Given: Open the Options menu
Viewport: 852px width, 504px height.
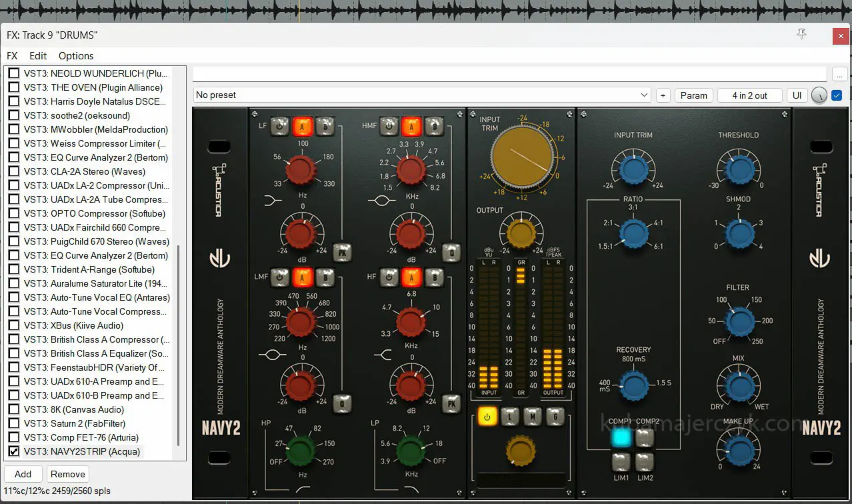Looking at the screenshot, I should pyautogui.click(x=76, y=56).
